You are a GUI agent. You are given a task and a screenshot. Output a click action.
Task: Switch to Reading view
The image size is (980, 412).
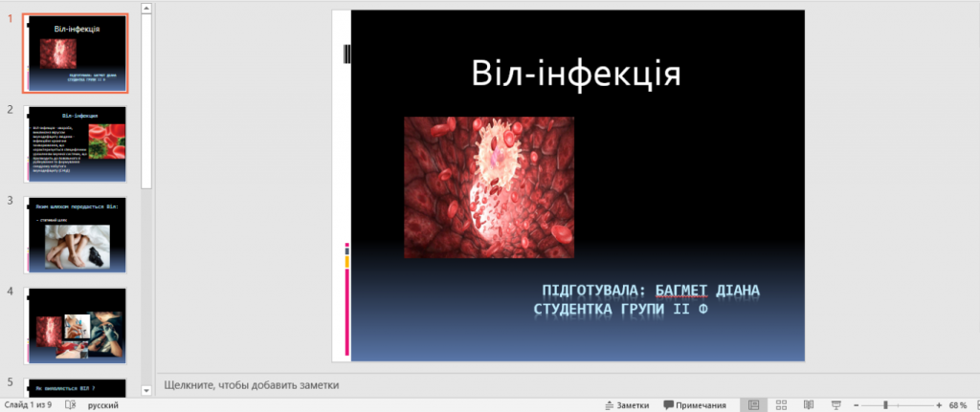[809, 405]
